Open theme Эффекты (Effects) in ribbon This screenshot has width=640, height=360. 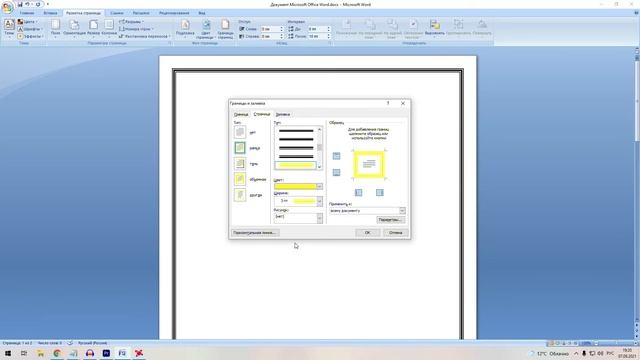click(x=30, y=36)
